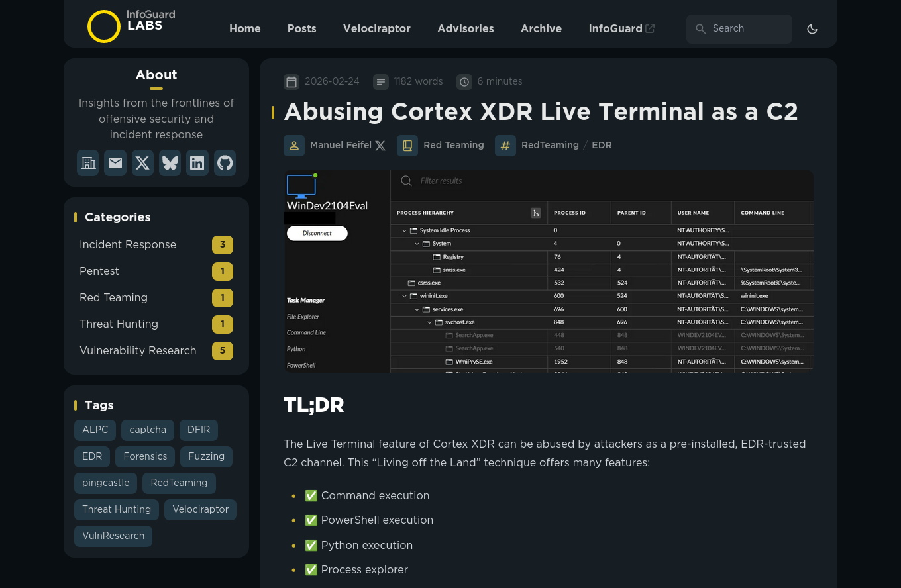
Task: Toggle the dark mode moon icon
Action: click(812, 29)
